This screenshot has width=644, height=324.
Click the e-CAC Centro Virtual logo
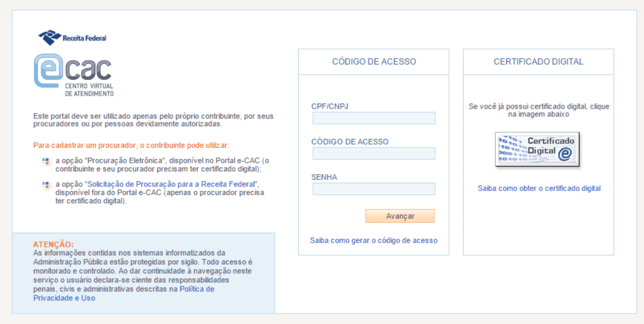[x=74, y=75]
